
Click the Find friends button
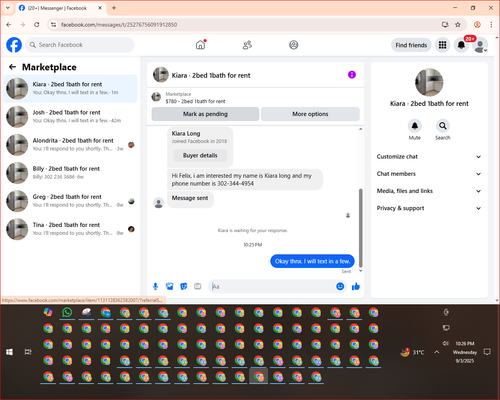pyautogui.click(x=411, y=45)
